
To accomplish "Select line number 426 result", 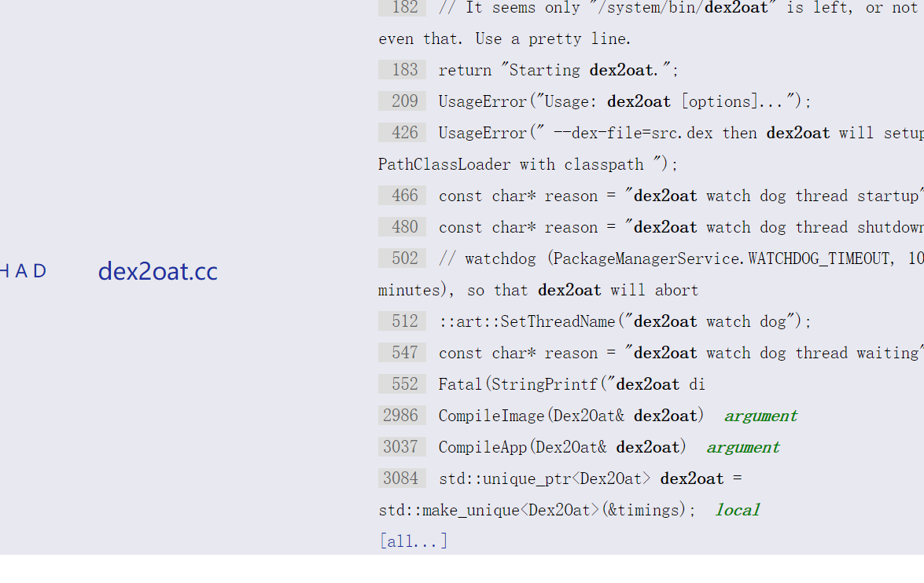I will point(403,133).
